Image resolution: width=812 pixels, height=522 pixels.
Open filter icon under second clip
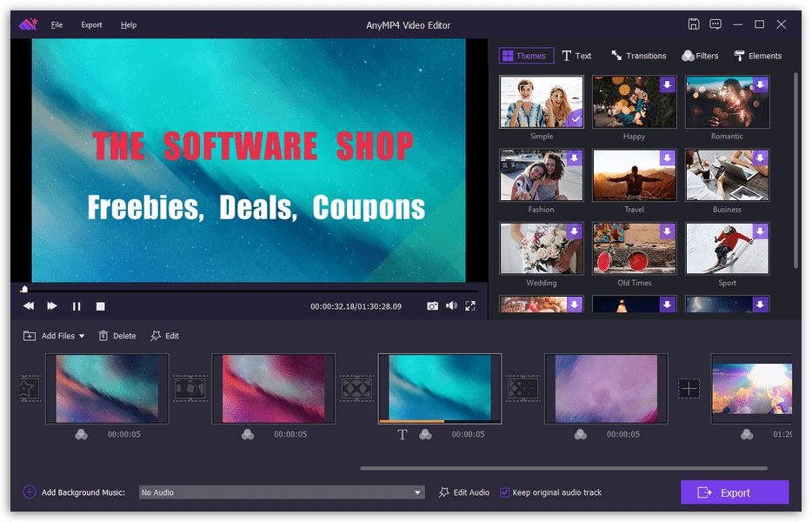point(248,434)
